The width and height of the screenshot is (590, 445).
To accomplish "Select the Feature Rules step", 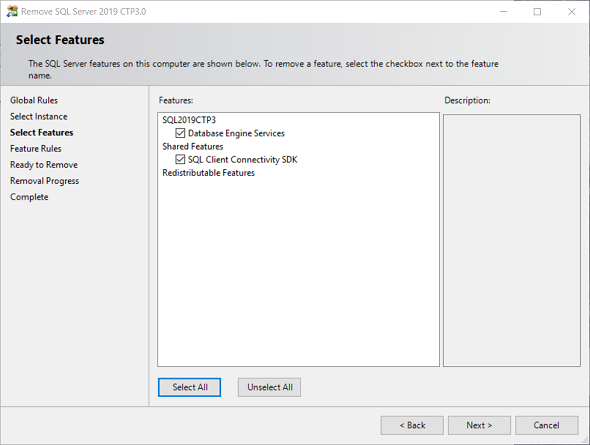I will click(36, 149).
